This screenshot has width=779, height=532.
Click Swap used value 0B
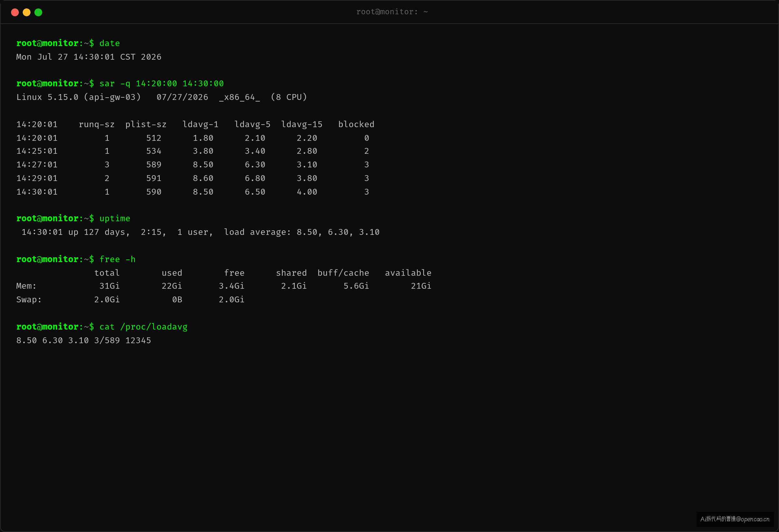[x=177, y=299]
